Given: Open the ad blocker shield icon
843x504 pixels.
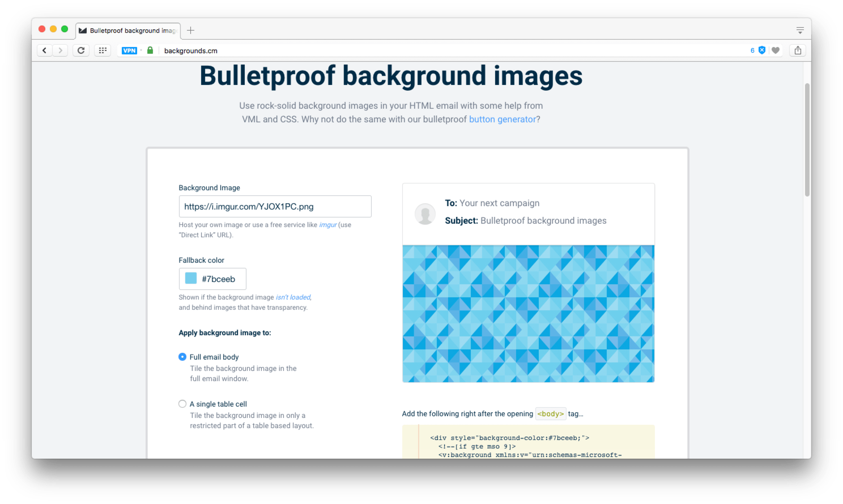Looking at the screenshot, I should pos(762,50).
